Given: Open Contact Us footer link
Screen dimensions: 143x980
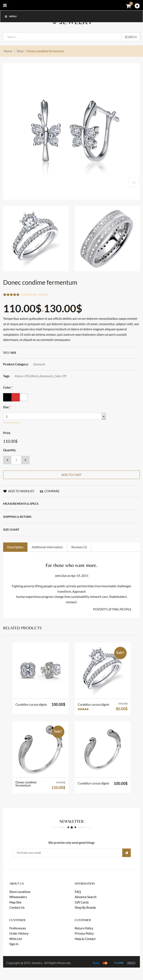Looking at the screenshot, I should (17, 908).
